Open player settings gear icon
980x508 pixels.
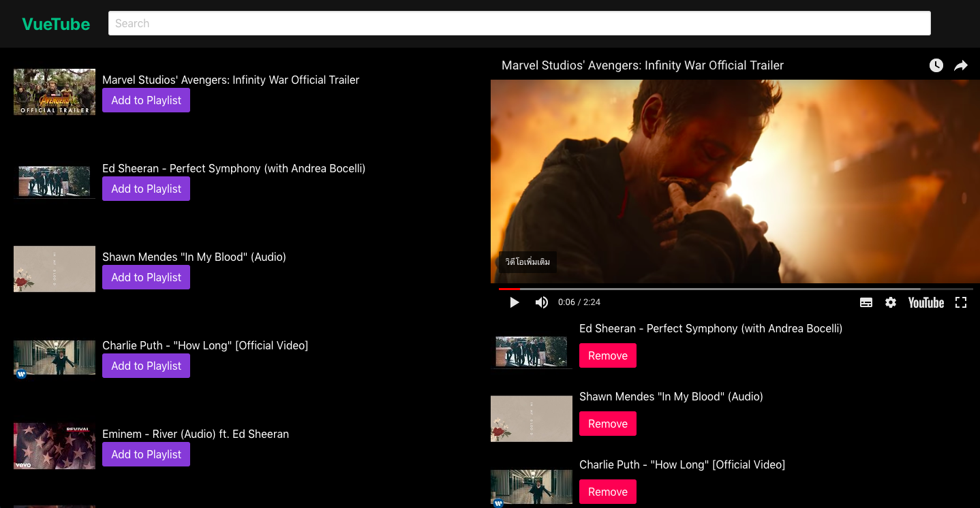click(x=891, y=302)
